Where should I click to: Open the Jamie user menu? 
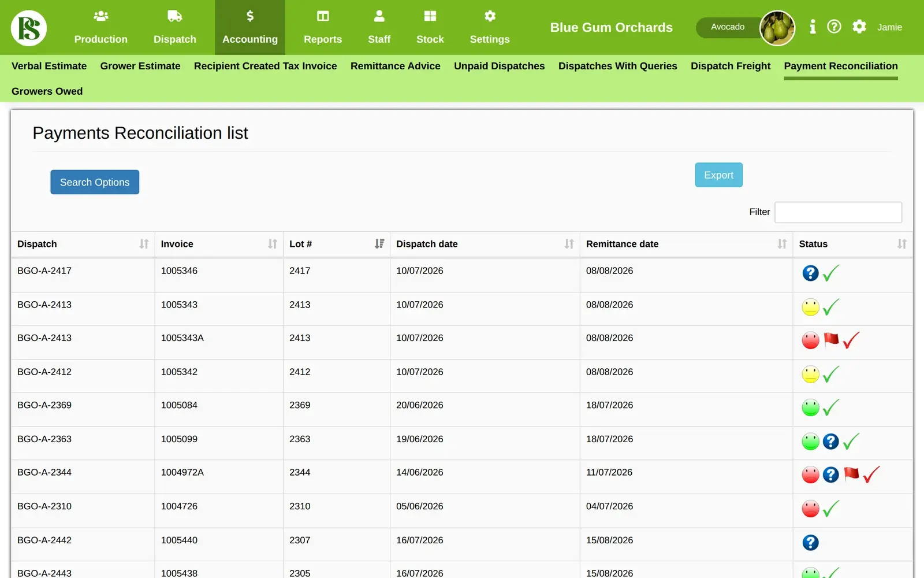889,27
